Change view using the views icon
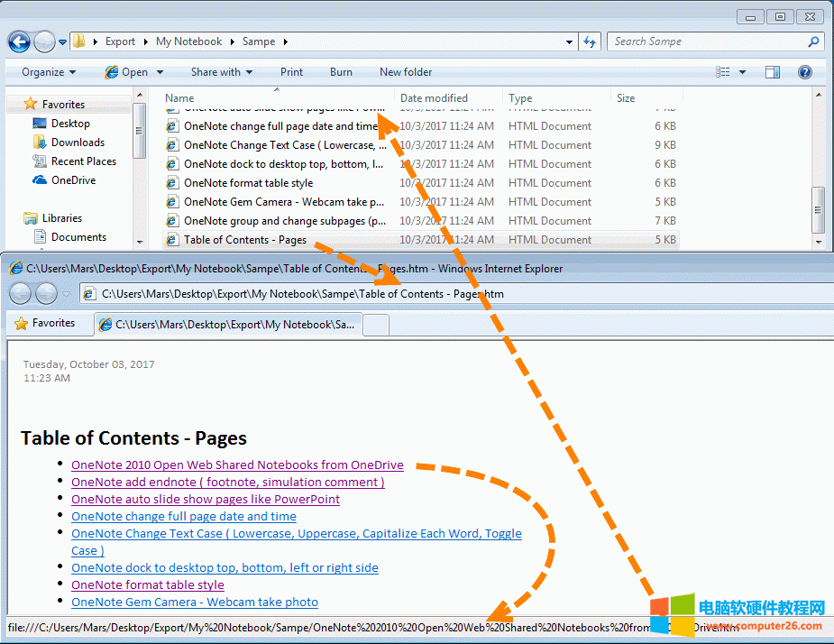Image resolution: width=834 pixels, height=644 pixels. [723, 72]
